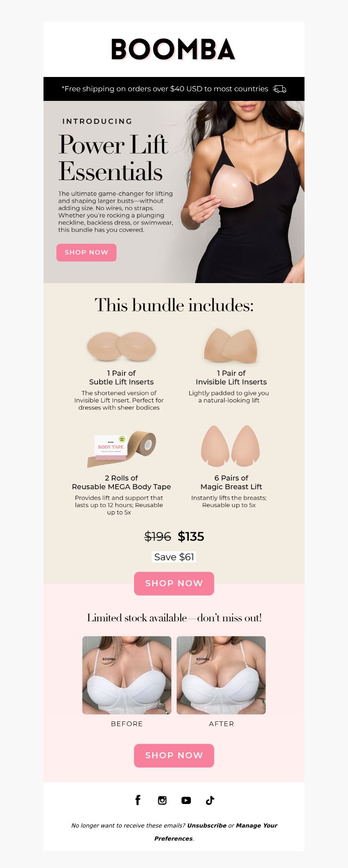Click the hero SHOP NOW button
Viewport: 348px width, 868px height.
pyautogui.click(x=87, y=252)
